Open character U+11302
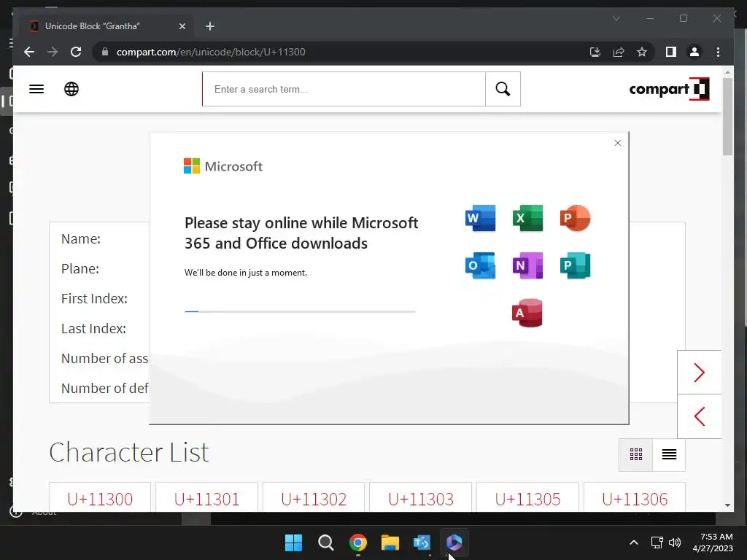 tap(314, 499)
